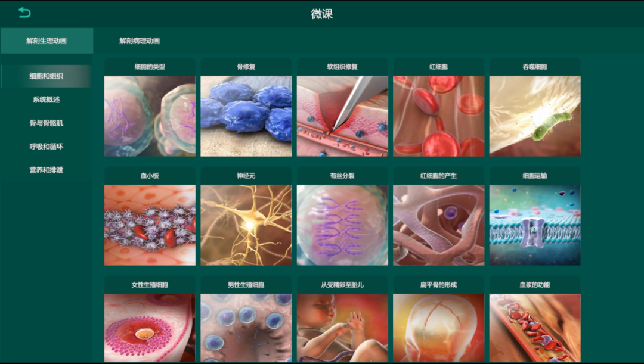Open the 吞噬细胞 animation

(535, 116)
